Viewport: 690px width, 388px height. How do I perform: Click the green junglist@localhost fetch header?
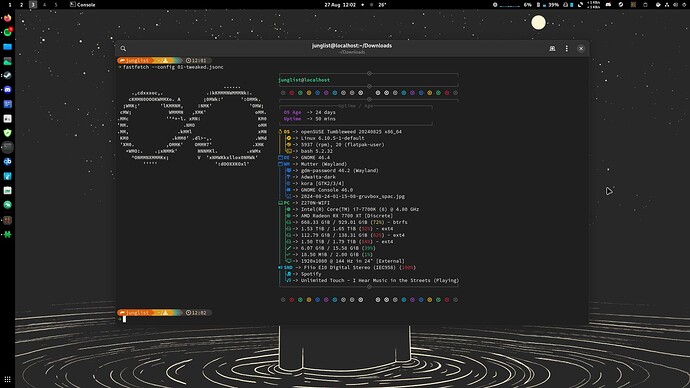[x=304, y=80]
